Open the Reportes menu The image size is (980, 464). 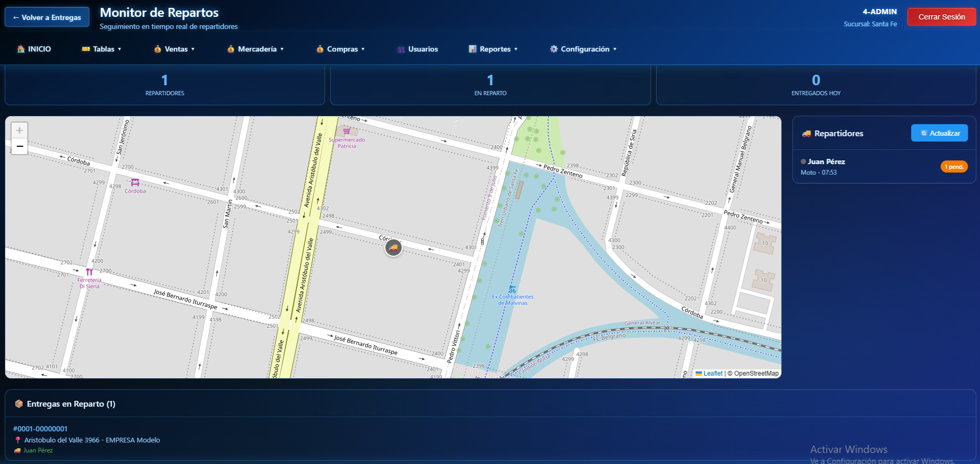493,49
